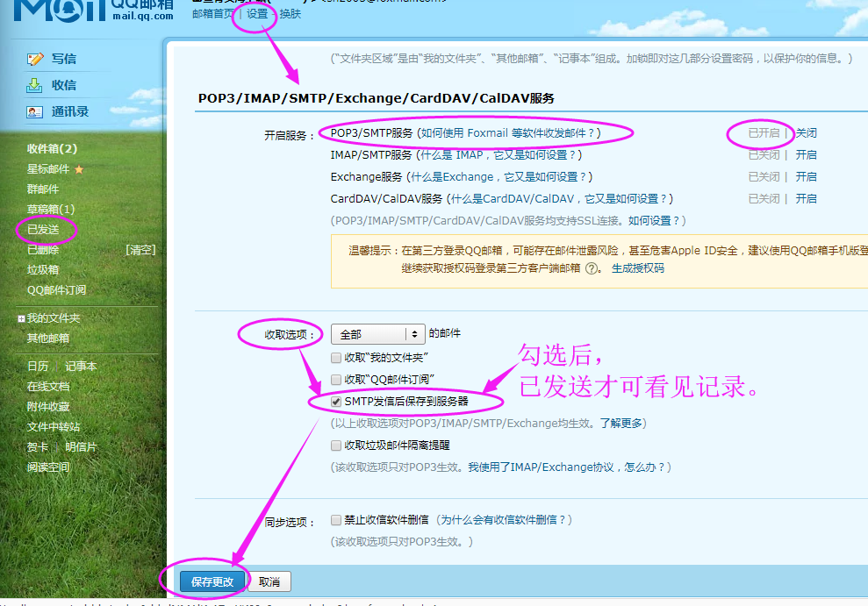Click the 生成授权码 link
The height and width of the screenshot is (606, 868).
(x=638, y=268)
